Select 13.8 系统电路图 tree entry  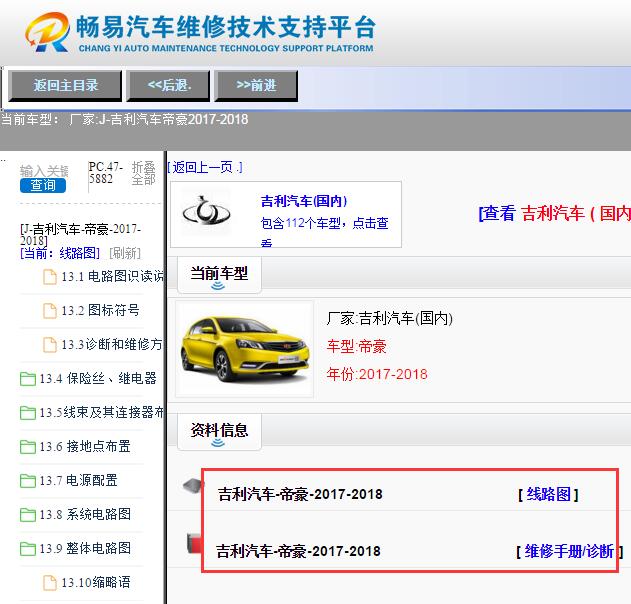(x=85, y=514)
